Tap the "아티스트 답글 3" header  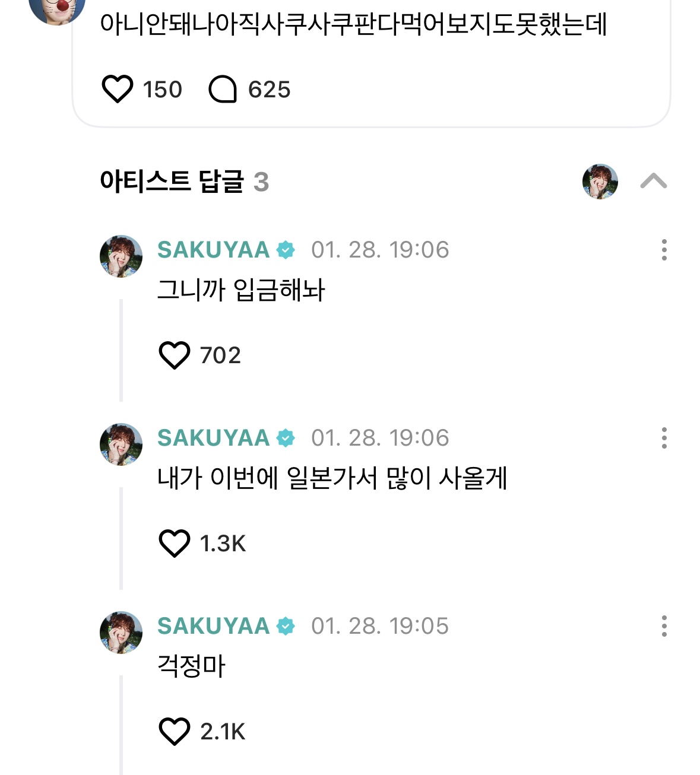184,182
